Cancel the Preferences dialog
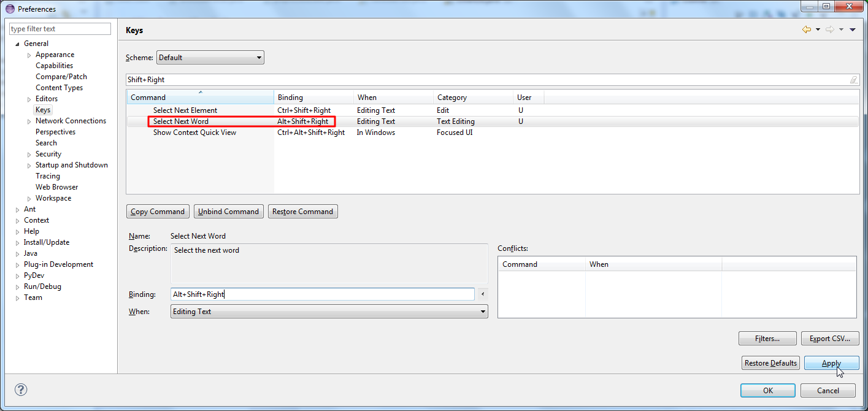 tap(828, 391)
